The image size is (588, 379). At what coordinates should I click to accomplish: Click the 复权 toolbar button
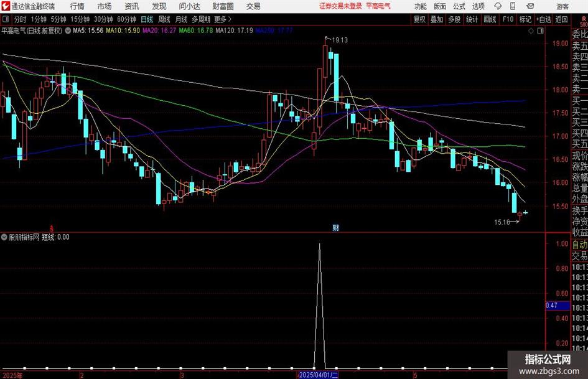point(419,19)
